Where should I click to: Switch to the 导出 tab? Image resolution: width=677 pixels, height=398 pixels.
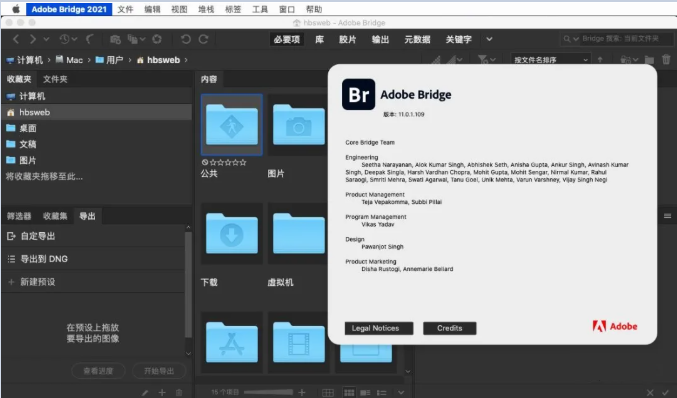click(x=87, y=216)
